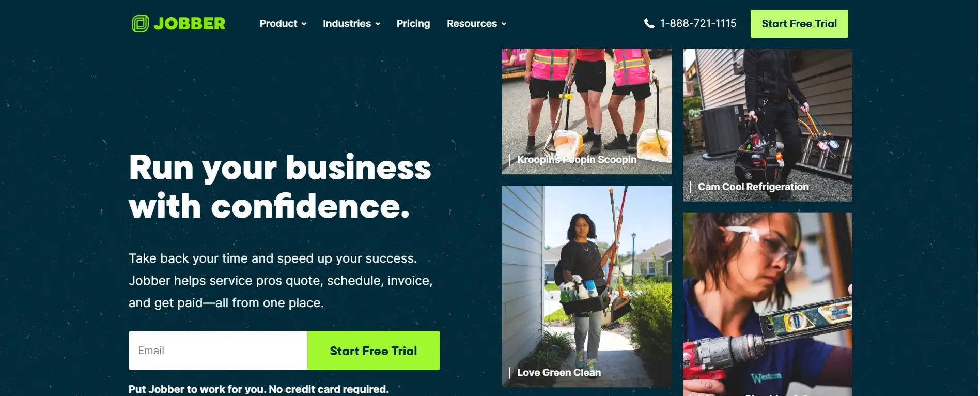The image size is (980, 396).
Task: Open the Love Green Clean photo
Action: pyautogui.click(x=587, y=286)
